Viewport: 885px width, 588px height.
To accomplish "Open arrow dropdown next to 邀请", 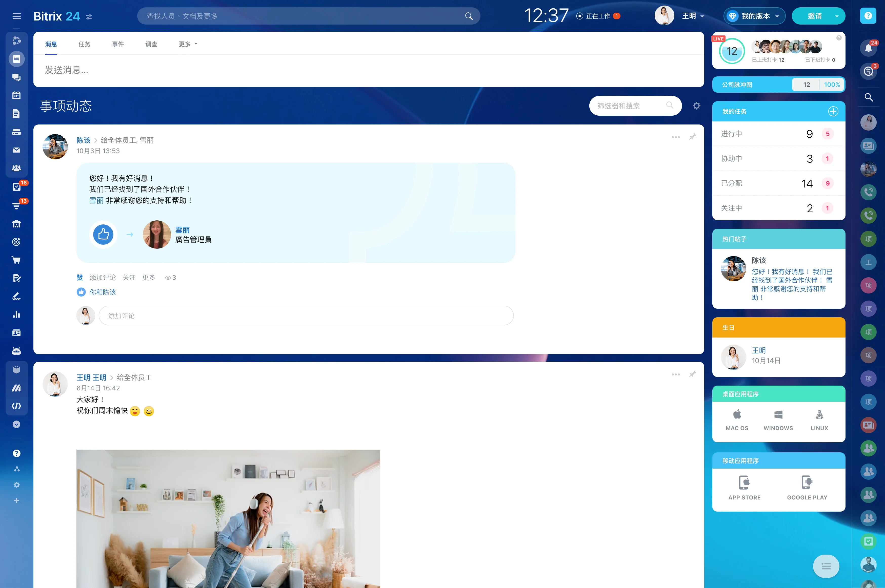I will pos(837,16).
